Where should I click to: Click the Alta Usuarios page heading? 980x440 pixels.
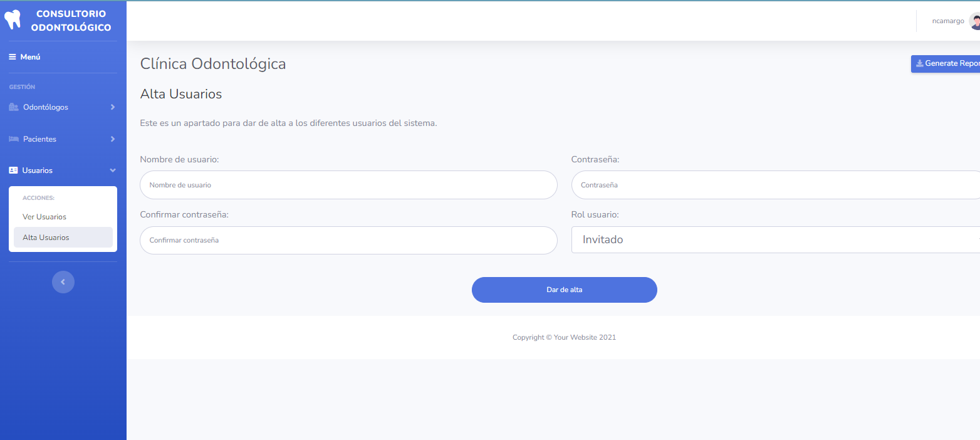click(x=181, y=94)
